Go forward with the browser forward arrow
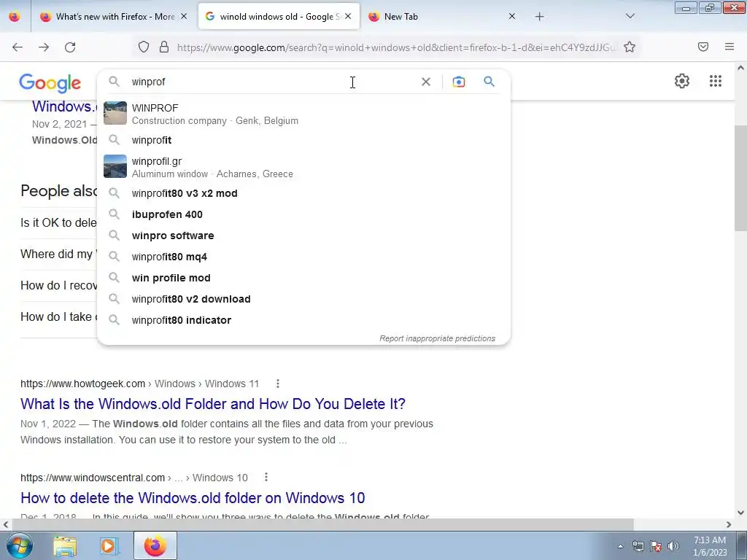 click(44, 47)
